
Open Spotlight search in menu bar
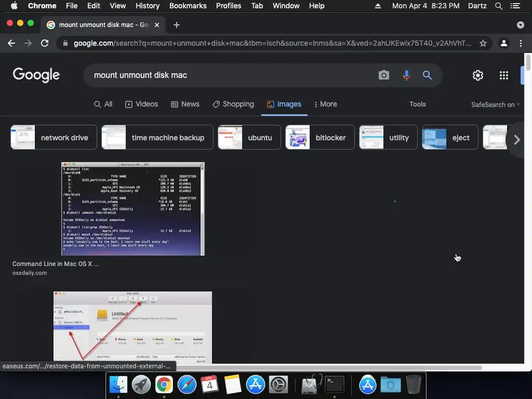pyautogui.click(x=498, y=6)
